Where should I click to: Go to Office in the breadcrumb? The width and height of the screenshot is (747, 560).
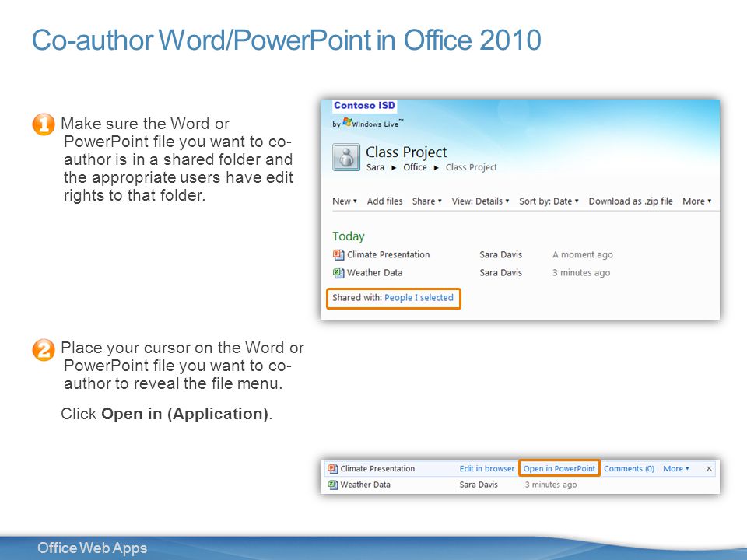pos(415,167)
